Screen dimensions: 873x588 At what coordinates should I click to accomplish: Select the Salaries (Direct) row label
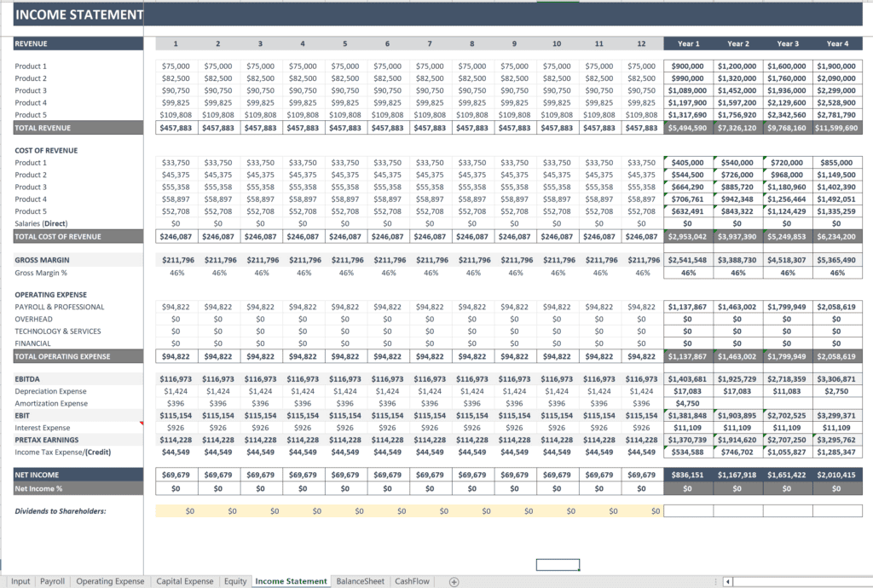pyautogui.click(x=41, y=223)
